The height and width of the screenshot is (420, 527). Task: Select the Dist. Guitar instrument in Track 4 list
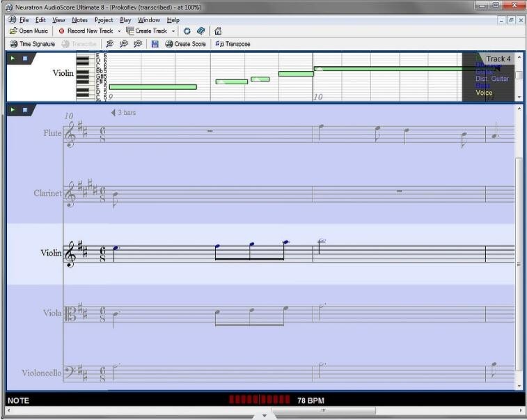[492, 78]
